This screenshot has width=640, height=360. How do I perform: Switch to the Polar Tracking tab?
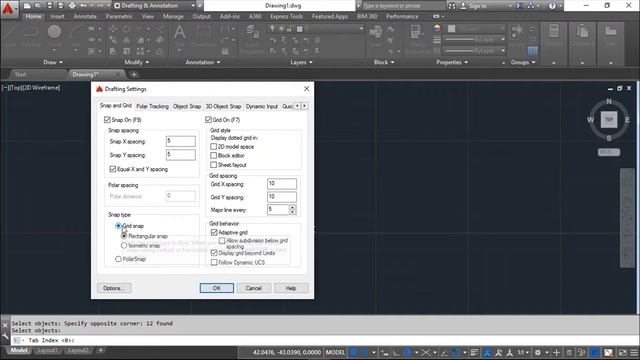tap(152, 106)
